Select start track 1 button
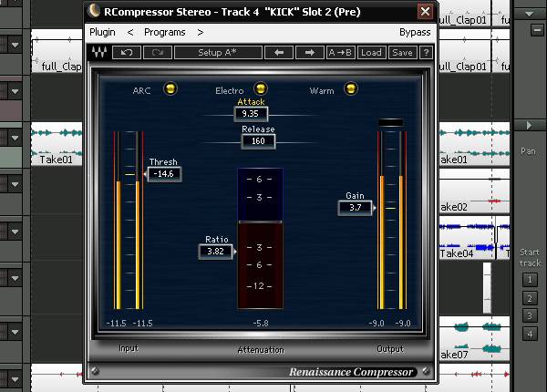 530,280
